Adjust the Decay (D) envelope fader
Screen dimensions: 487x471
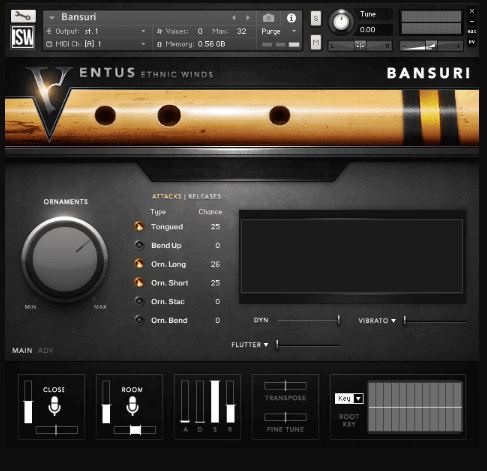(x=200, y=402)
